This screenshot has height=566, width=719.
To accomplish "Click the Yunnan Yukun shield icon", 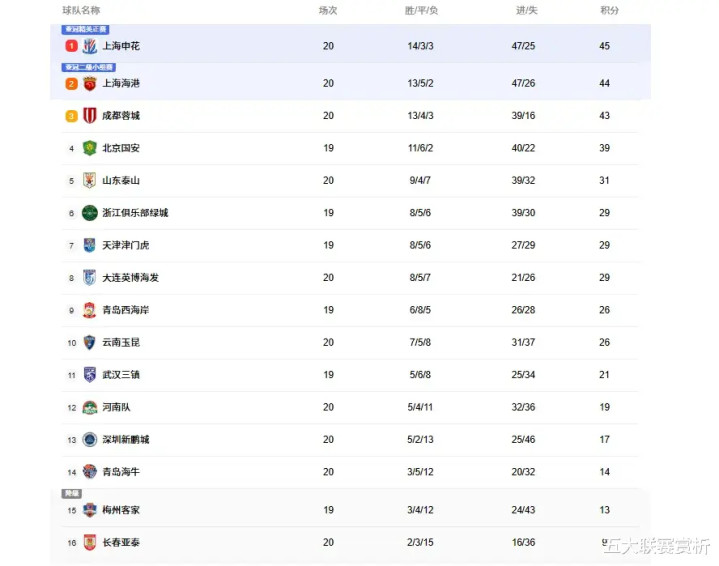I will tap(89, 343).
